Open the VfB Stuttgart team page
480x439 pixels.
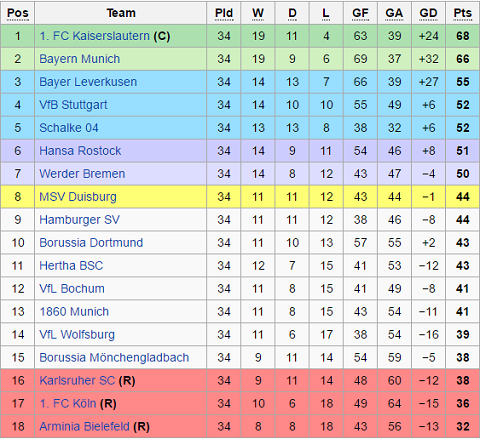click(x=73, y=105)
